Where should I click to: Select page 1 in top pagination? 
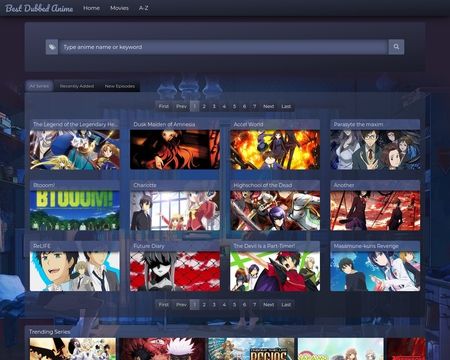click(194, 106)
